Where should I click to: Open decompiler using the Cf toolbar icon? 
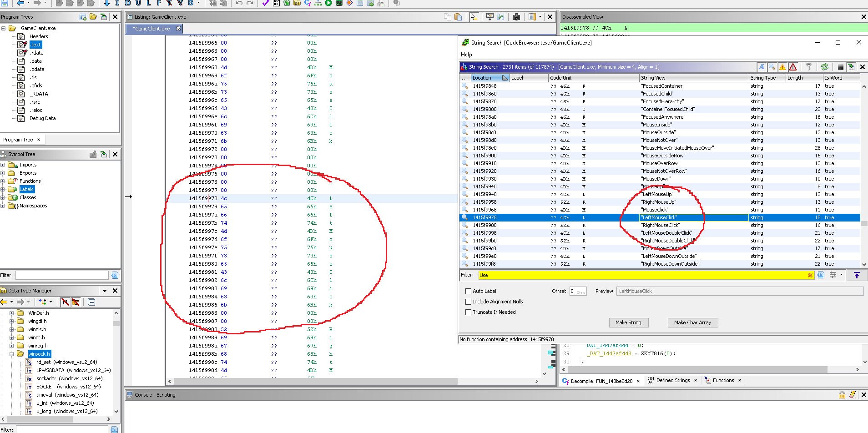click(308, 3)
